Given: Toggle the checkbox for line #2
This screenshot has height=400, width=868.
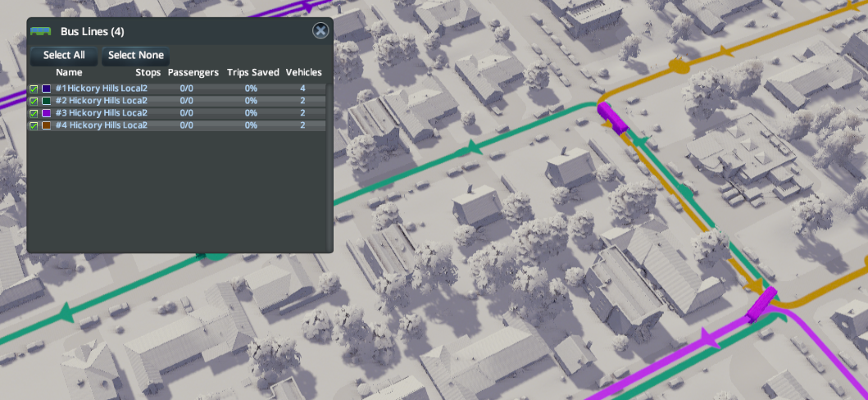Looking at the screenshot, I should [x=34, y=101].
